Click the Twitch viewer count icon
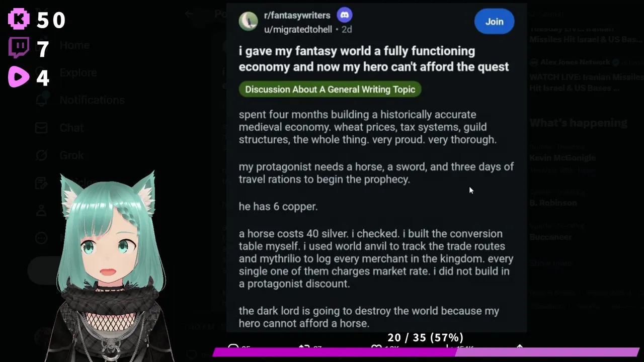644x362 pixels. click(19, 48)
